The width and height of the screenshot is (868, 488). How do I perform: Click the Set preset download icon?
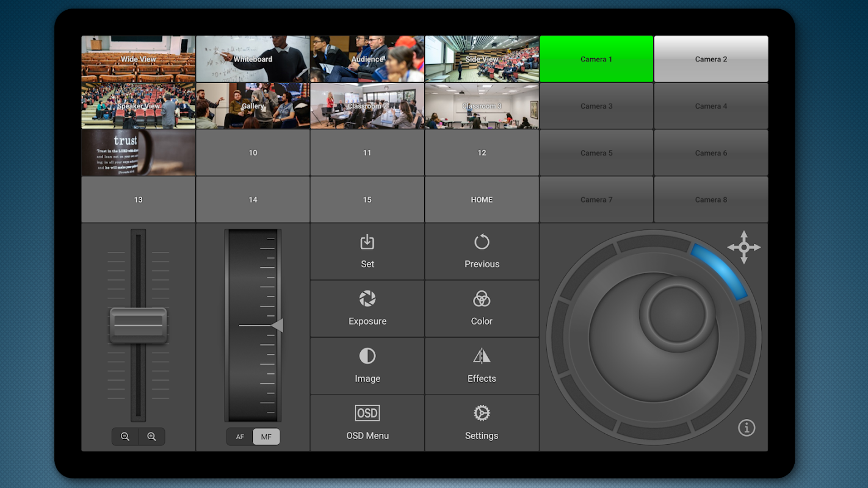367,242
